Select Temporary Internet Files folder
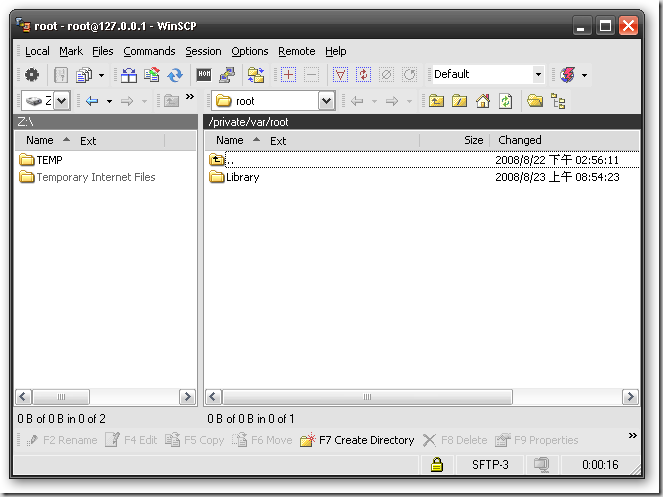This screenshot has width=663, height=497. pyautogui.click(x=88, y=177)
